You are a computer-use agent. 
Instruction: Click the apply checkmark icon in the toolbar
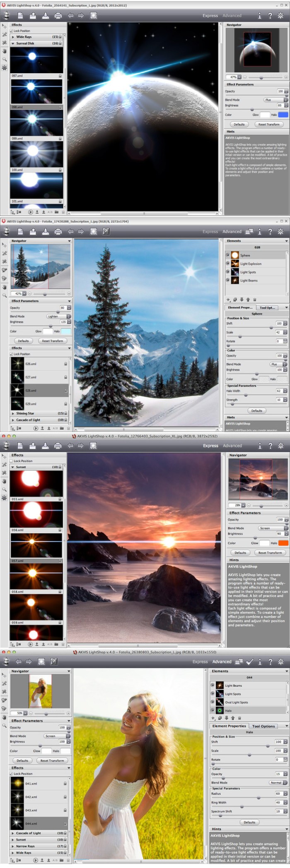pyautogui.click(x=249, y=662)
